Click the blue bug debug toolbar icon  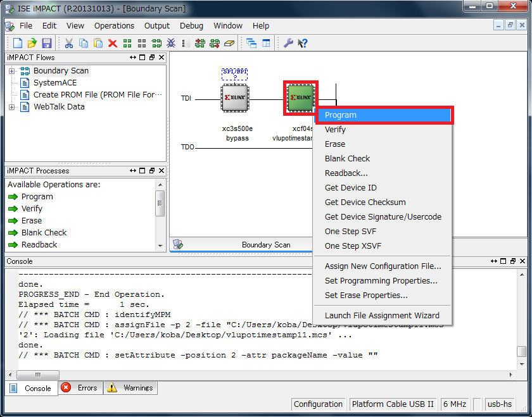pos(171,43)
